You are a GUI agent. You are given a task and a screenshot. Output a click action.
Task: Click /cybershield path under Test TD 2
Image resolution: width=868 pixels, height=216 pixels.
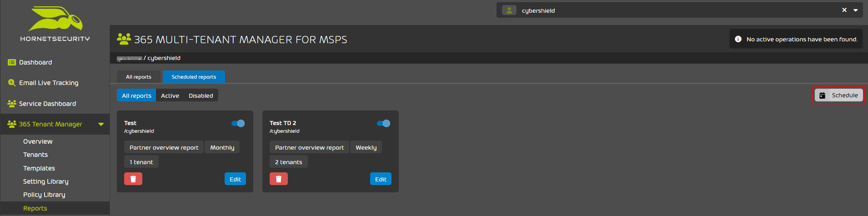(x=285, y=131)
